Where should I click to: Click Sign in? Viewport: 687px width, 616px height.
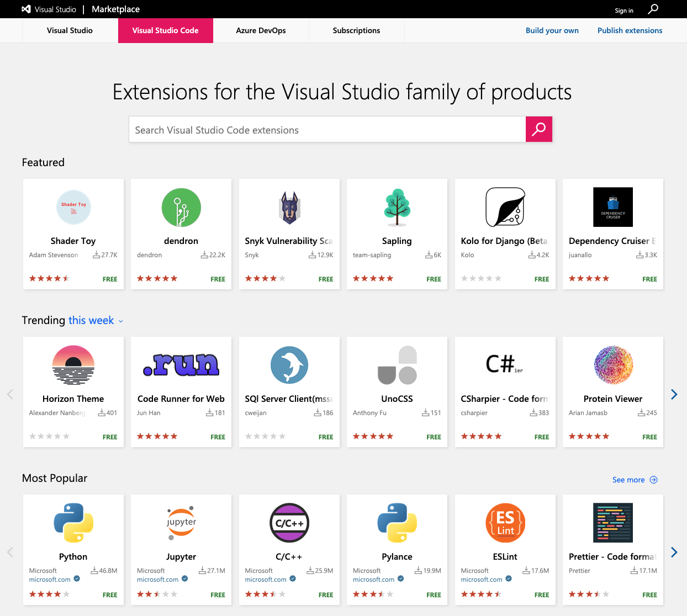[x=624, y=10]
